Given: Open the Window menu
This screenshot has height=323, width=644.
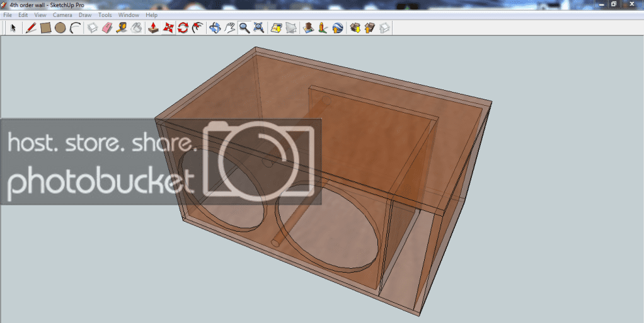Looking at the screenshot, I should tap(129, 15).
